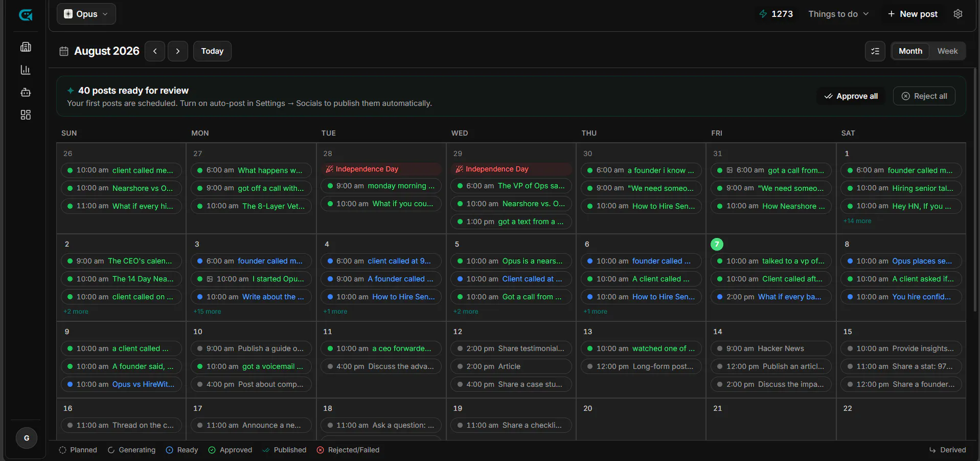Expand +1 more posts on Tuesday 4
Viewport: 980px width, 461px height.
click(x=335, y=312)
